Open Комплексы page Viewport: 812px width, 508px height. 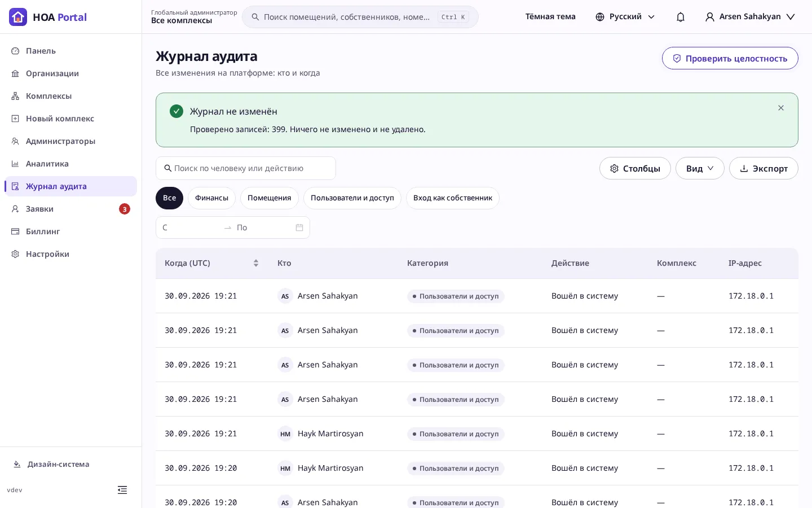pyautogui.click(x=70, y=96)
